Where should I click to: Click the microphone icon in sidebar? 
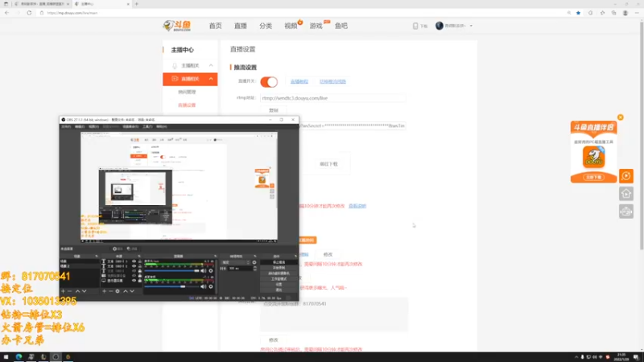click(175, 66)
